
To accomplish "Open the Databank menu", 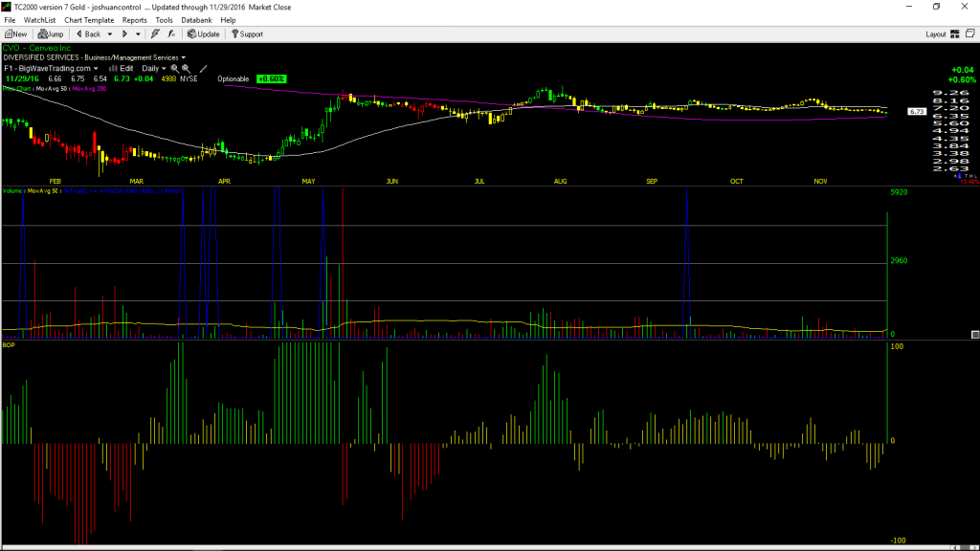I will (196, 20).
